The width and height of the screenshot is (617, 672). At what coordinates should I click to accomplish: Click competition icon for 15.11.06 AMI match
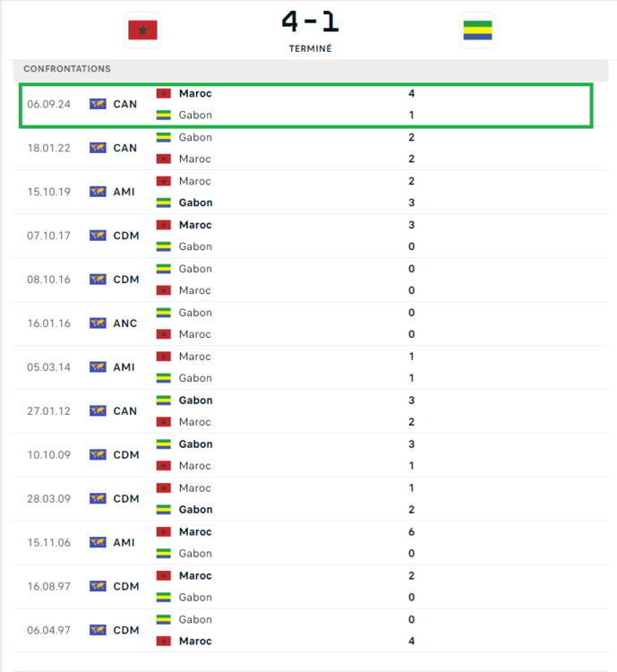tap(98, 543)
